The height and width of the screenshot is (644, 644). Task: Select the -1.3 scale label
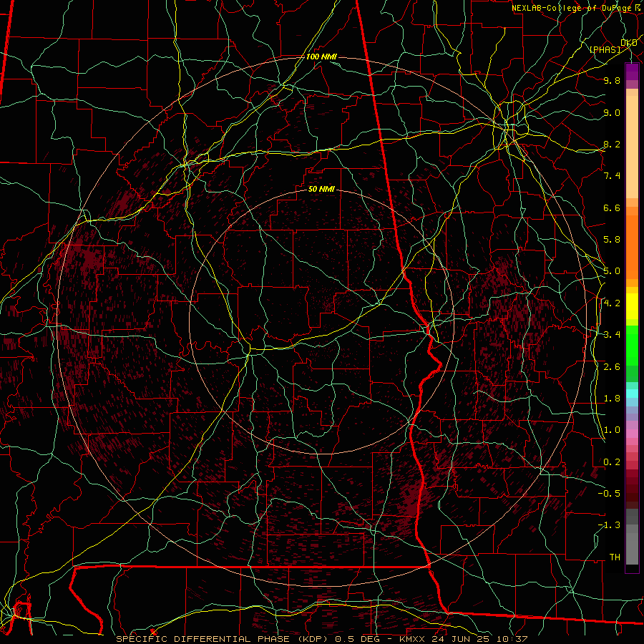[609, 525]
